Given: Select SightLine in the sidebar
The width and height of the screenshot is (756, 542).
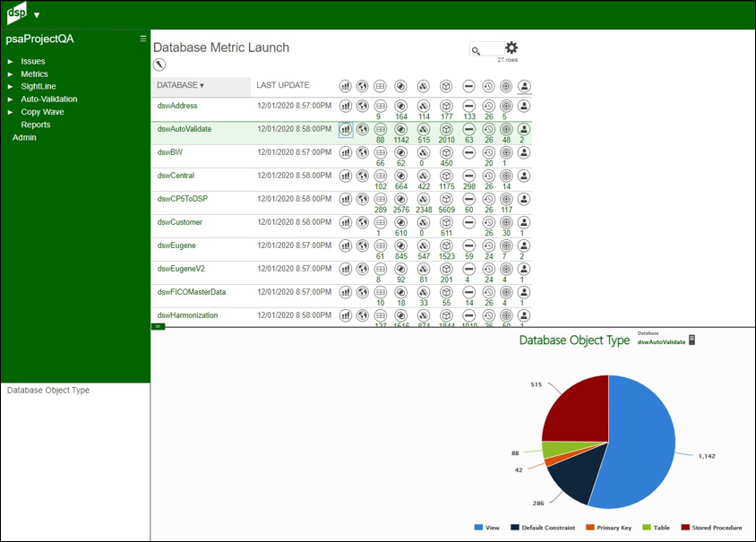Looking at the screenshot, I should coord(39,86).
